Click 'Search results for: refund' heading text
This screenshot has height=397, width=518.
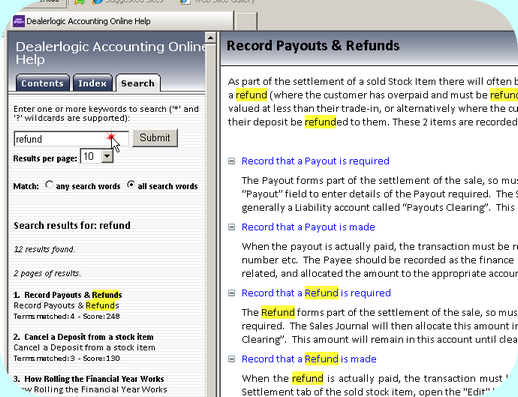click(72, 226)
